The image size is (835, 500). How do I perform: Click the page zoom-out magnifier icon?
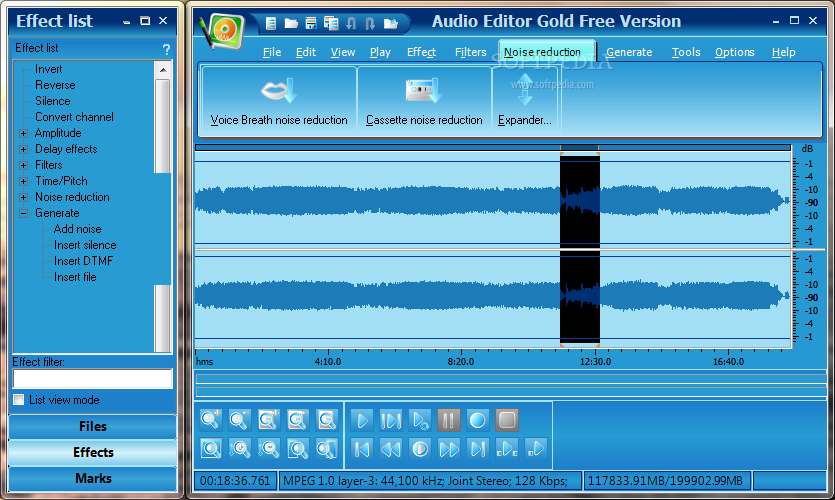(298, 420)
